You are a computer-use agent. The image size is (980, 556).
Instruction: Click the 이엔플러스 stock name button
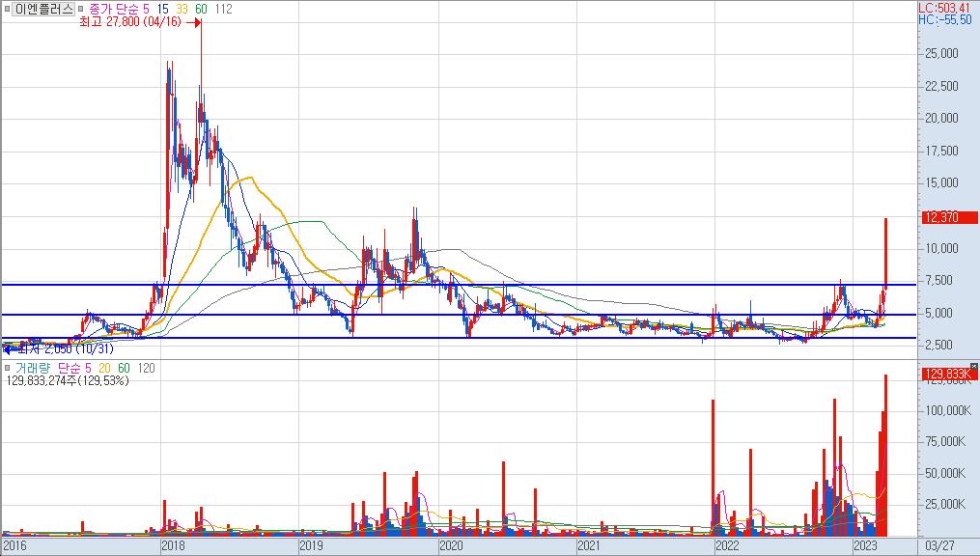[x=43, y=9]
